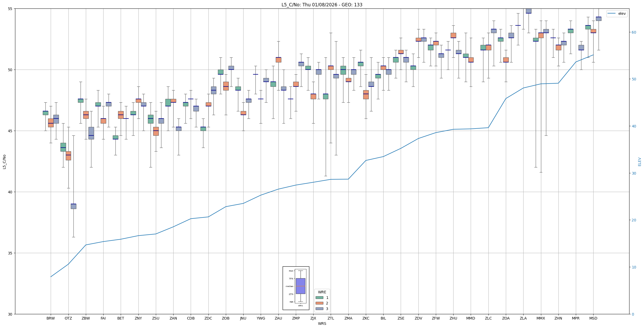Click the 30 tick on left axis

pyautogui.click(x=10, y=314)
